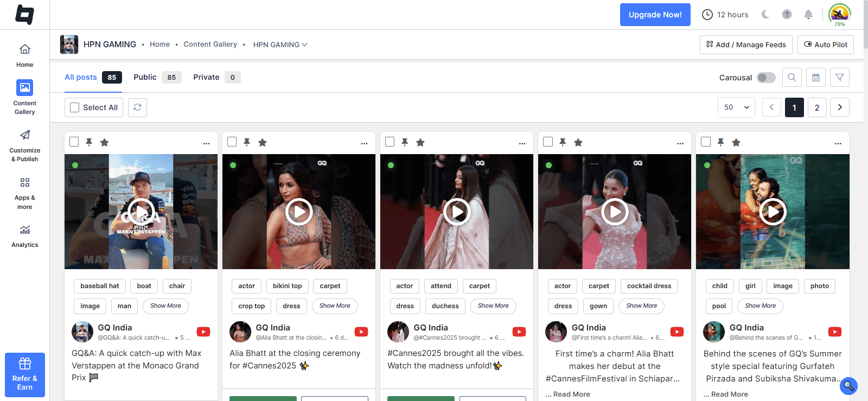Switch to the Public tab
Image resolution: width=868 pixels, height=401 pixels.
(157, 77)
